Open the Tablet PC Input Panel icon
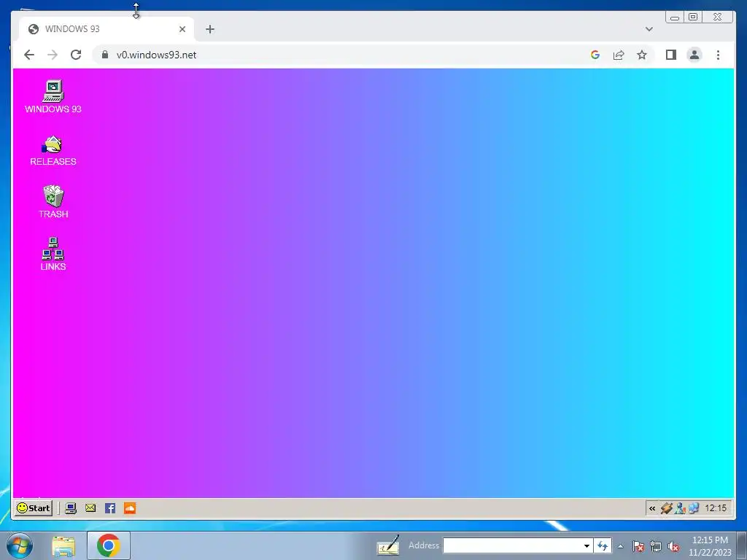Screen dimensions: 747x560 coord(388,545)
